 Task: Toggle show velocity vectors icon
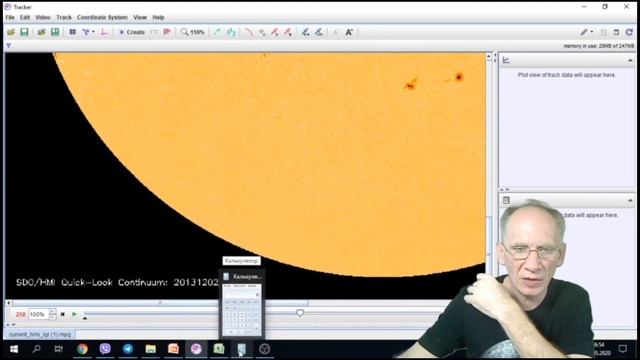[x=275, y=32]
